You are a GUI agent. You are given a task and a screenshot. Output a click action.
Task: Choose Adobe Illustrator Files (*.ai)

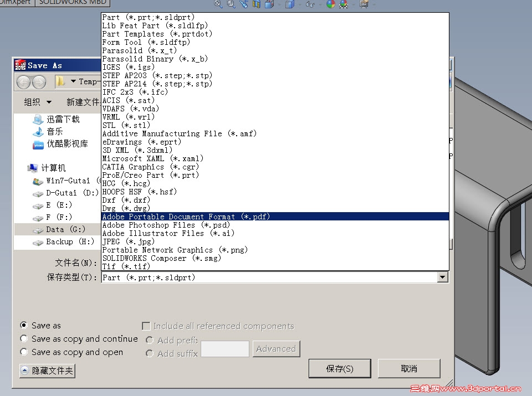click(x=275, y=233)
